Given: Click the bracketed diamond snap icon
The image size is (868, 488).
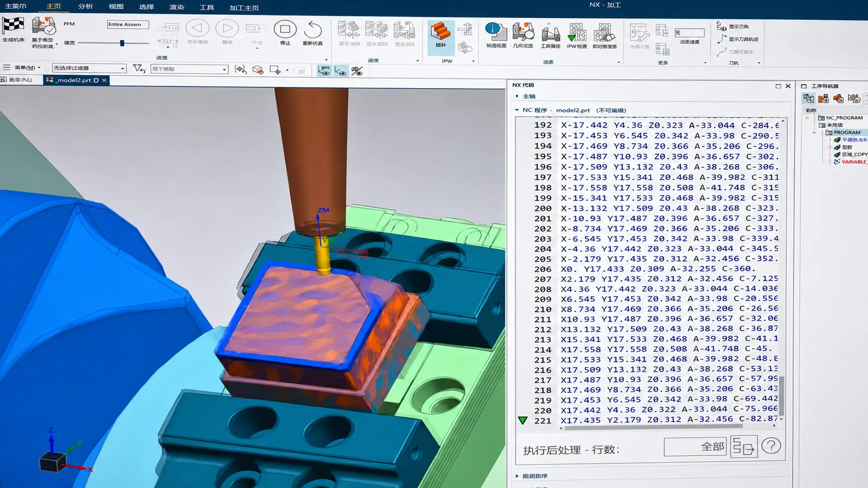Looking at the screenshot, I should click(x=240, y=69).
